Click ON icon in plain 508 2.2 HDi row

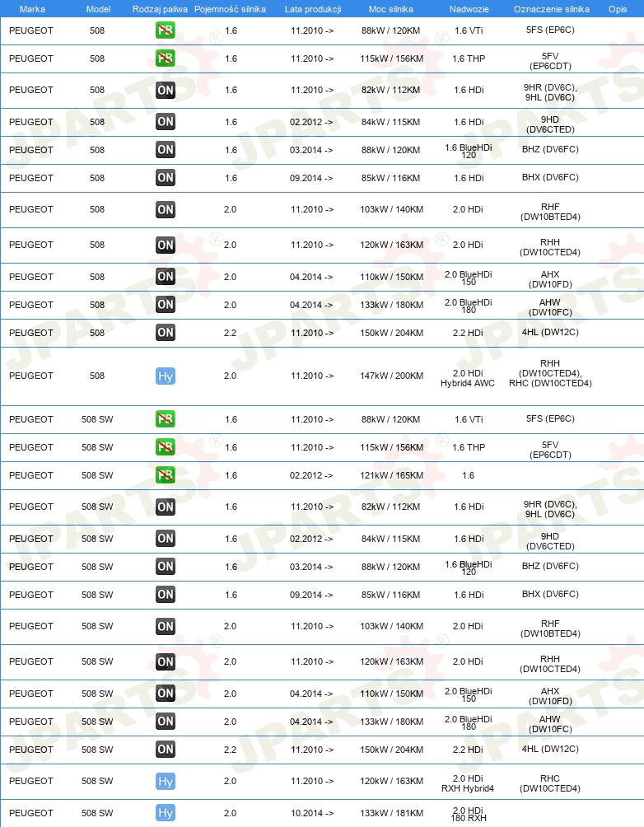coord(165,332)
